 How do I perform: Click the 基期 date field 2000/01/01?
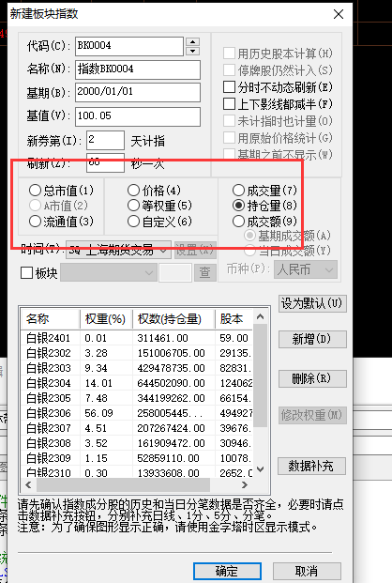click(x=138, y=92)
